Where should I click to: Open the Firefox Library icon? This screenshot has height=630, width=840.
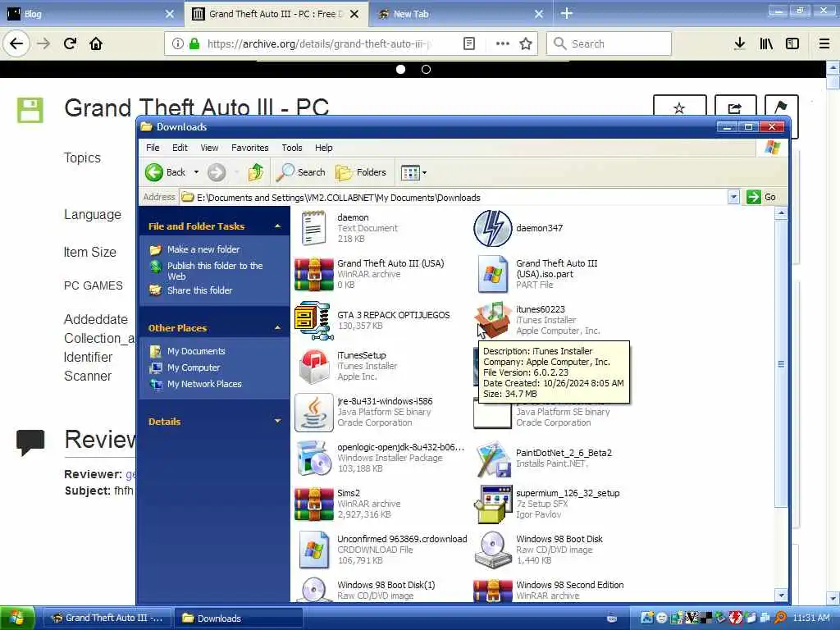(x=766, y=43)
